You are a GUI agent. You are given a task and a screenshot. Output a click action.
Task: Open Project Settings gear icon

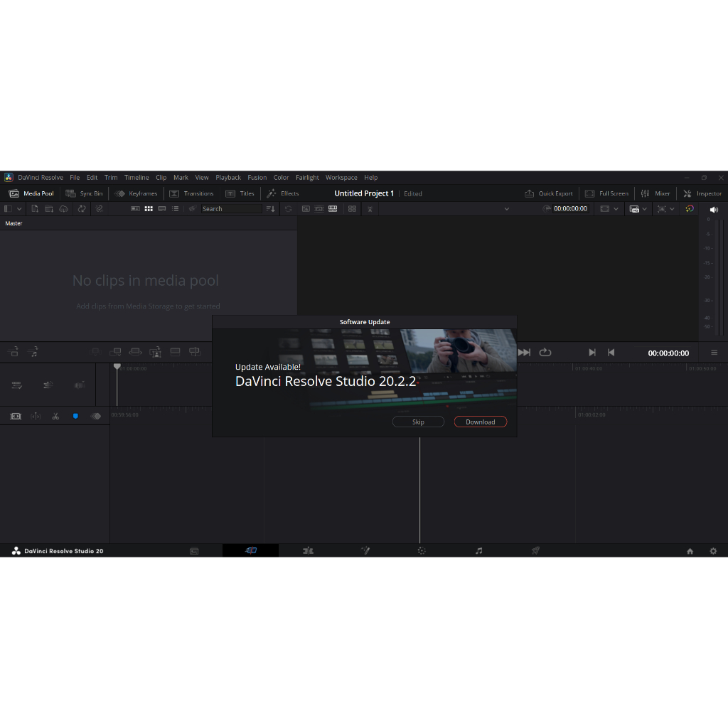coord(713,551)
